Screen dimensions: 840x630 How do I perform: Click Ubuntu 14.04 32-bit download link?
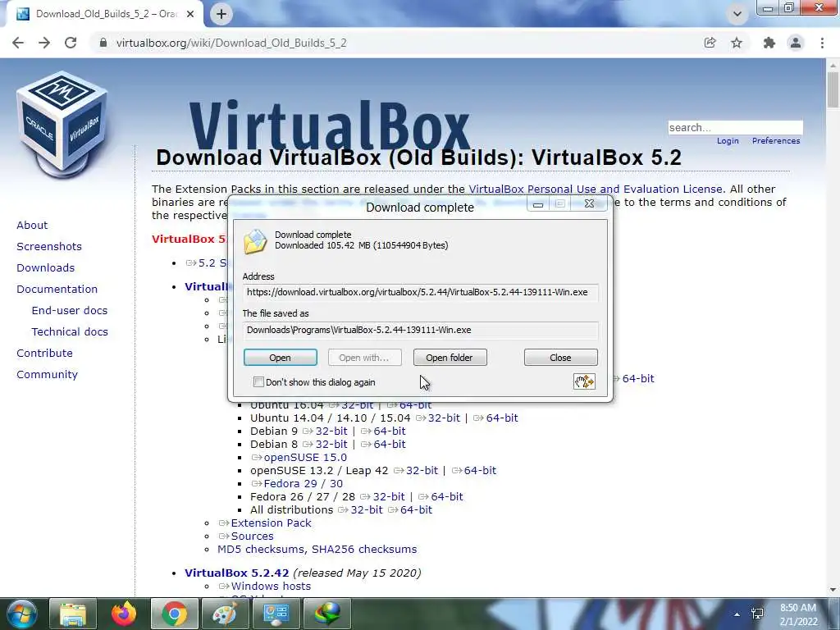click(x=444, y=418)
